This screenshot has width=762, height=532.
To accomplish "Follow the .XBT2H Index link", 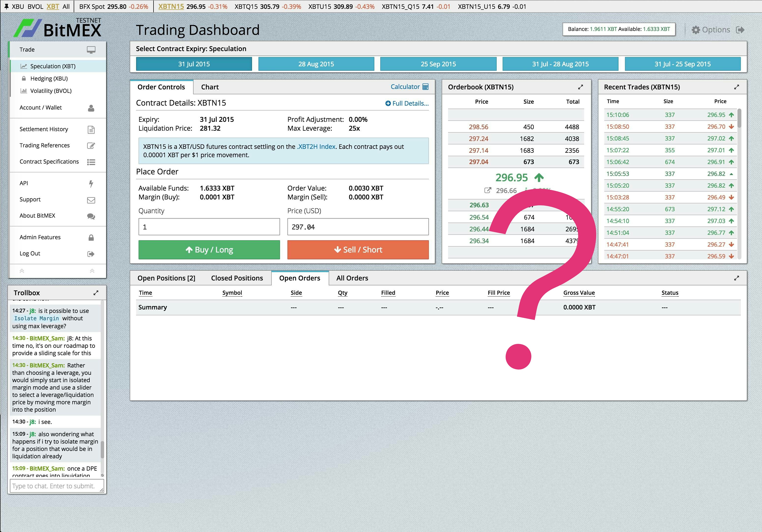I will pyautogui.click(x=316, y=147).
